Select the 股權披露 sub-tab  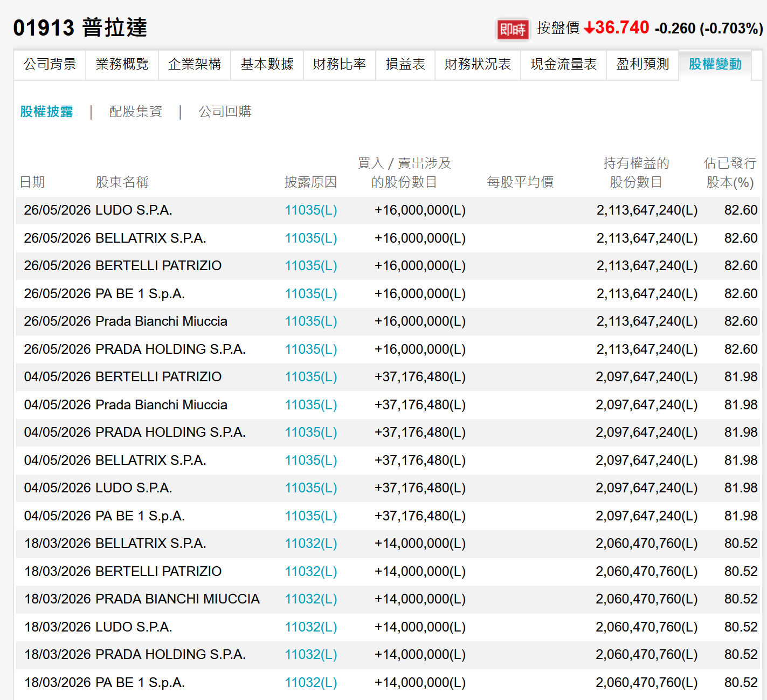pos(46,112)
